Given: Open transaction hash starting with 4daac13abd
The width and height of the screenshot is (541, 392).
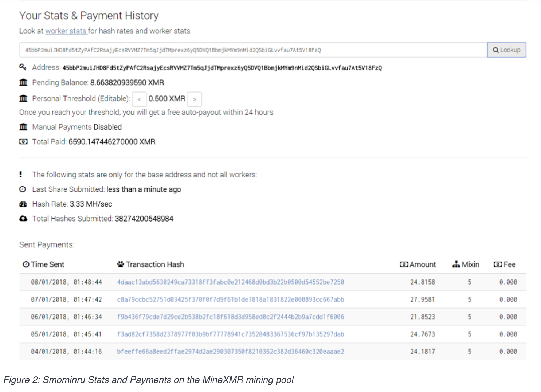Looking at the screenshot, I should (x=230, y=282).
